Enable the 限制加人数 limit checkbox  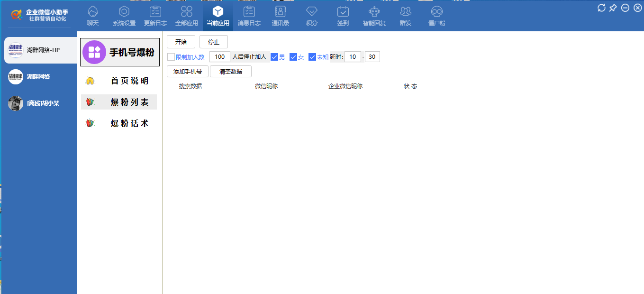(x=171, y=56)
